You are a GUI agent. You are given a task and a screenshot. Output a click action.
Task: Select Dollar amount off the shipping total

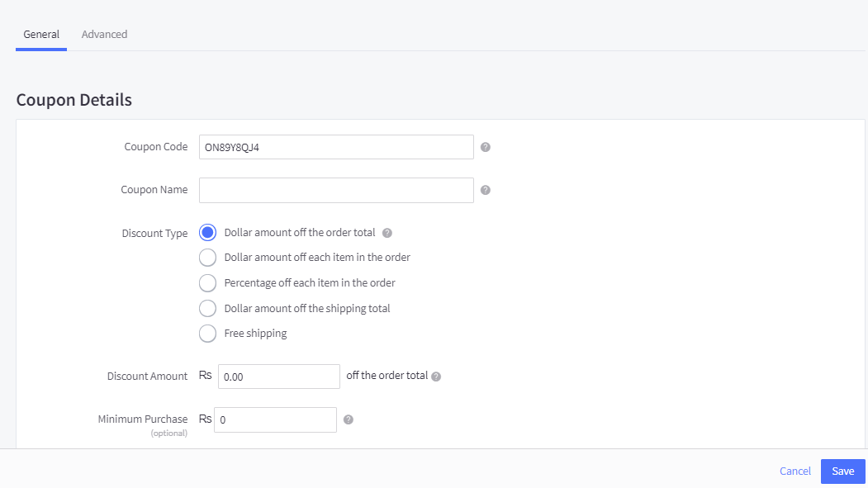tap(208, 309)
